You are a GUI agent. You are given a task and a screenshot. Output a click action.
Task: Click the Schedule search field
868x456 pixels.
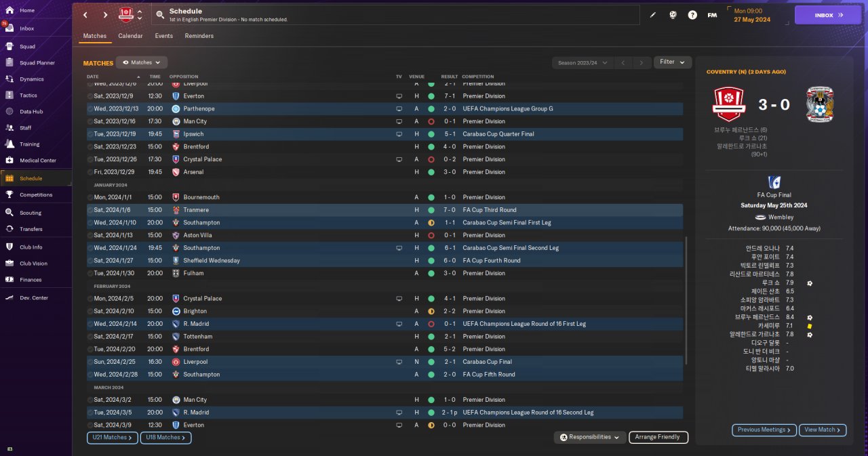coord(395,15)
